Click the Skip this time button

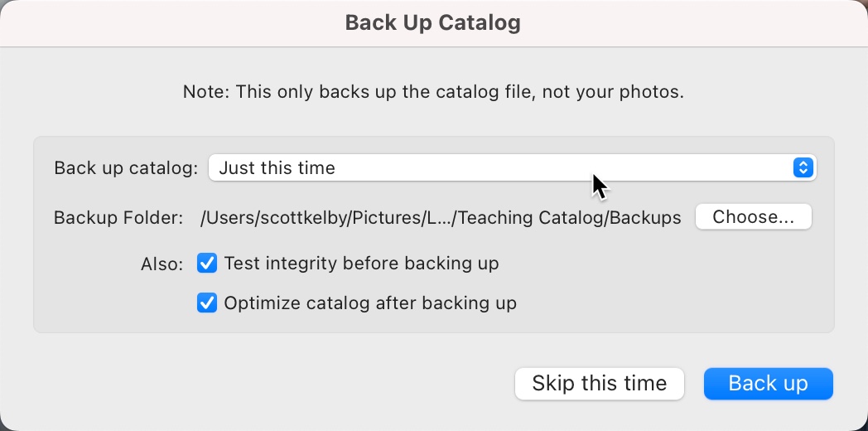tap(599, 384)
